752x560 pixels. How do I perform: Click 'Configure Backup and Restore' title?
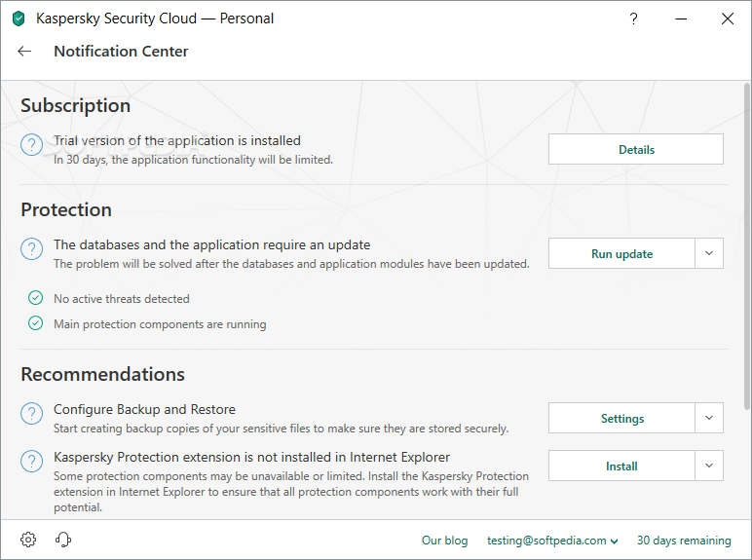pyautogui.click(x=144, y=409)
